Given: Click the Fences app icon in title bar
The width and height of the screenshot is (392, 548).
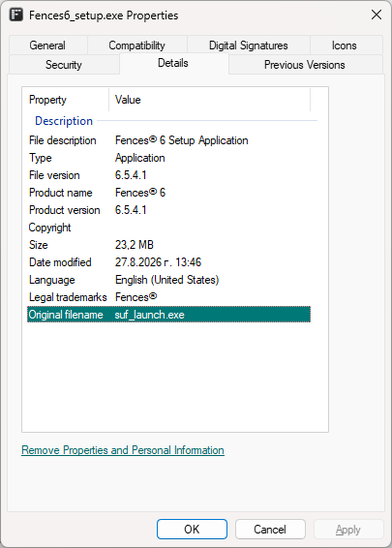Looking at the screenshot, I should 16,15.
